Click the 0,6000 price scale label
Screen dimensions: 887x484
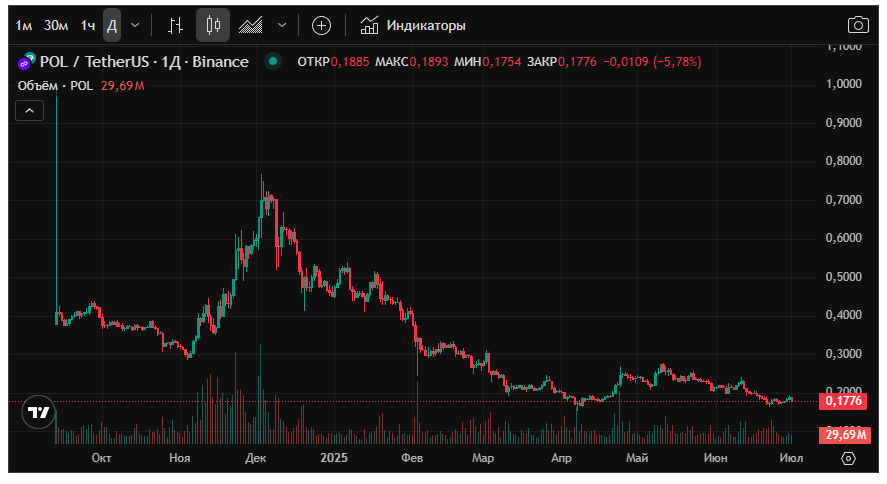coord(843,238)
